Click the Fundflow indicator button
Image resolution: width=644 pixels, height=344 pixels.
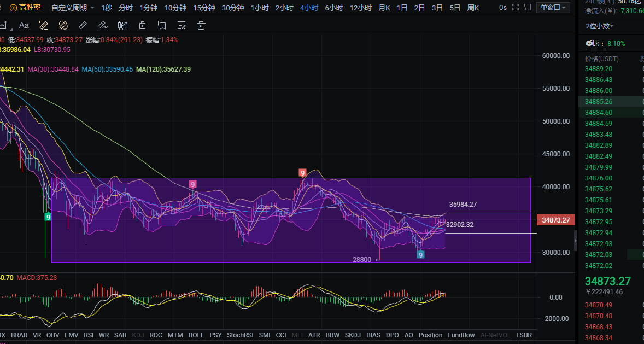(x=461, y=335)
